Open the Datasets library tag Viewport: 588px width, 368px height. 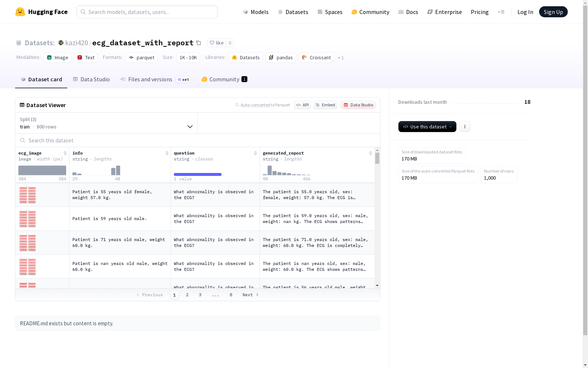point(246,57)
